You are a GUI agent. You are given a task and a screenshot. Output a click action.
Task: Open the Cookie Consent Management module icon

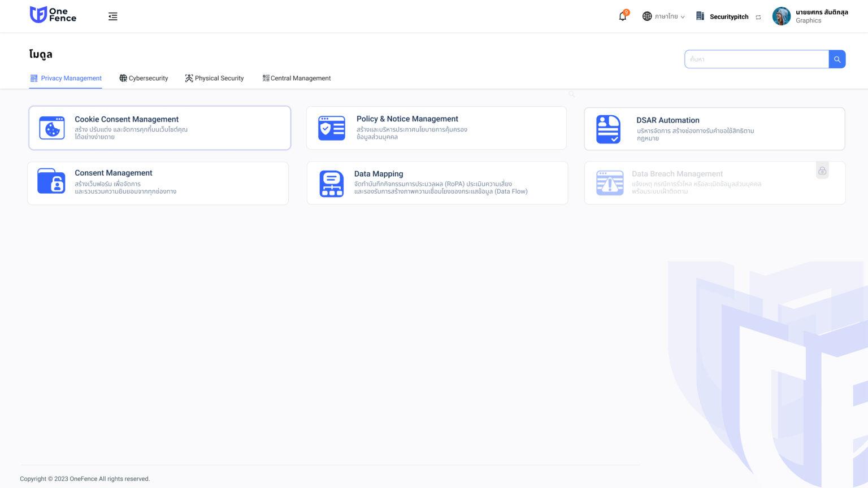pos(52,128)
